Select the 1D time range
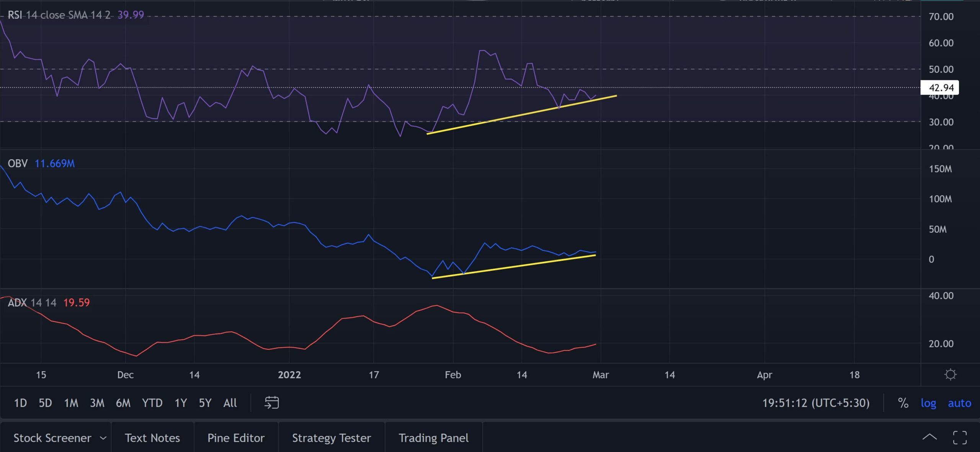980x452 pixels. pyautogui.click(x=20, y=403)
